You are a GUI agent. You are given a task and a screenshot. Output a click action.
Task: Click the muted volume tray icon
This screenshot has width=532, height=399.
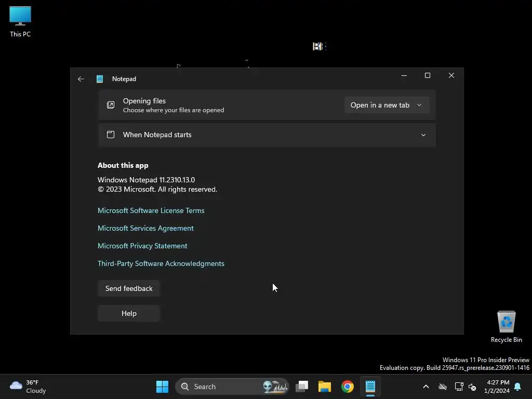(x=472, y=387)
